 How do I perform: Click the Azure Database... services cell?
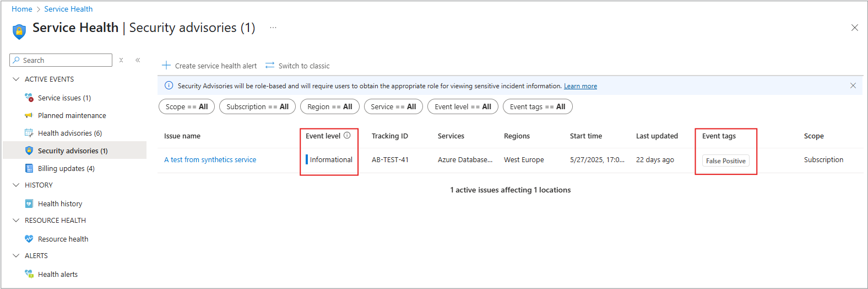(465, 159)
